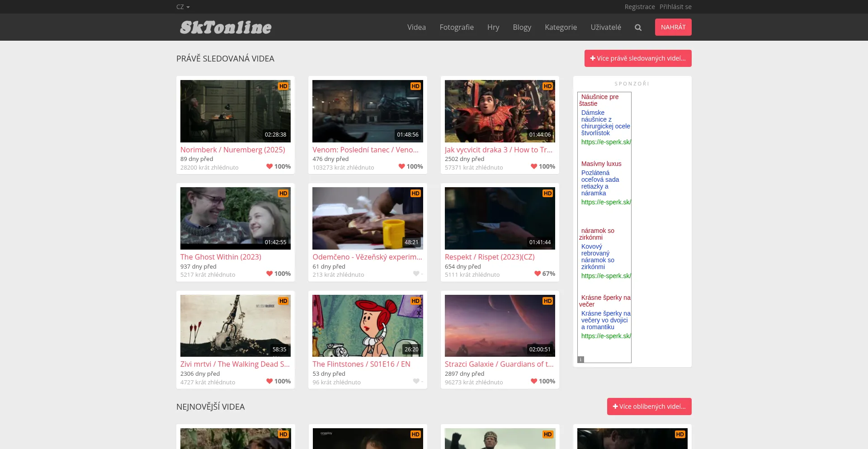Click the ad info icon in sponsors box
This screenshot has height=449, width=868.
(x=581, y=359)
